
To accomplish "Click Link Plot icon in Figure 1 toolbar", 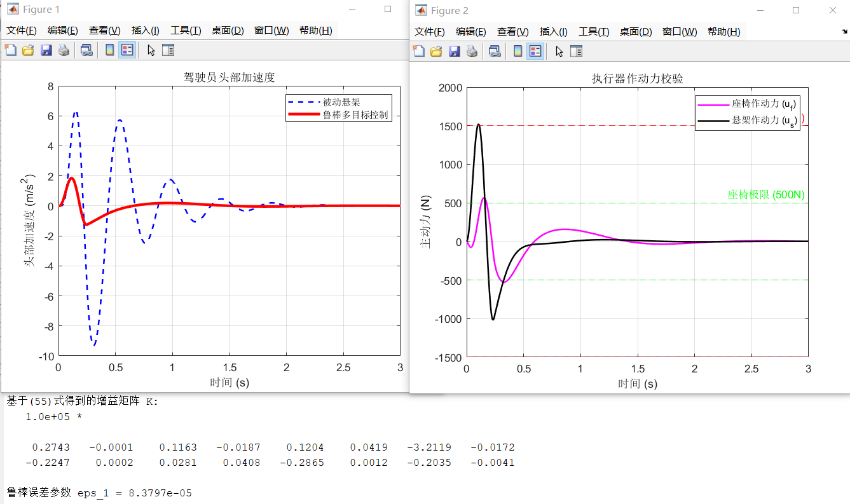I will (x=86, y=50).
